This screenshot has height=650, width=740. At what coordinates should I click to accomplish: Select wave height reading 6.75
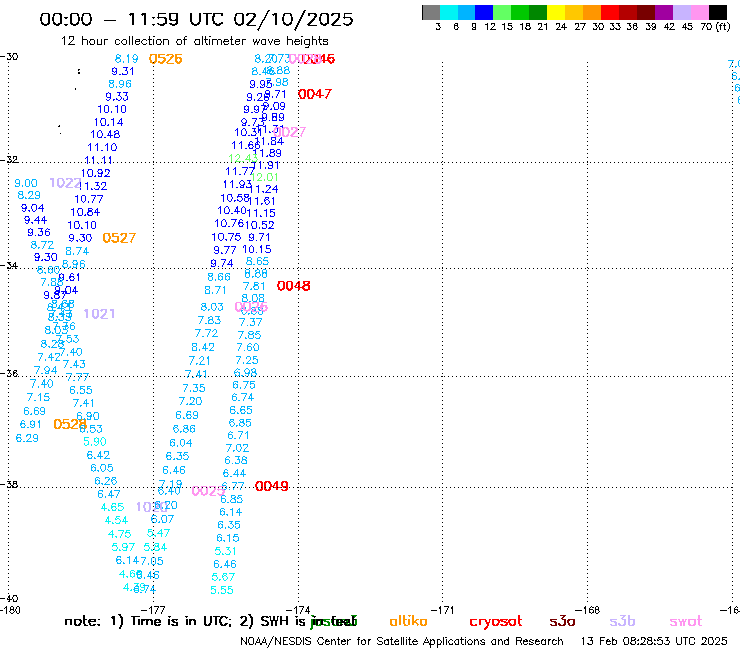point(244,385)
